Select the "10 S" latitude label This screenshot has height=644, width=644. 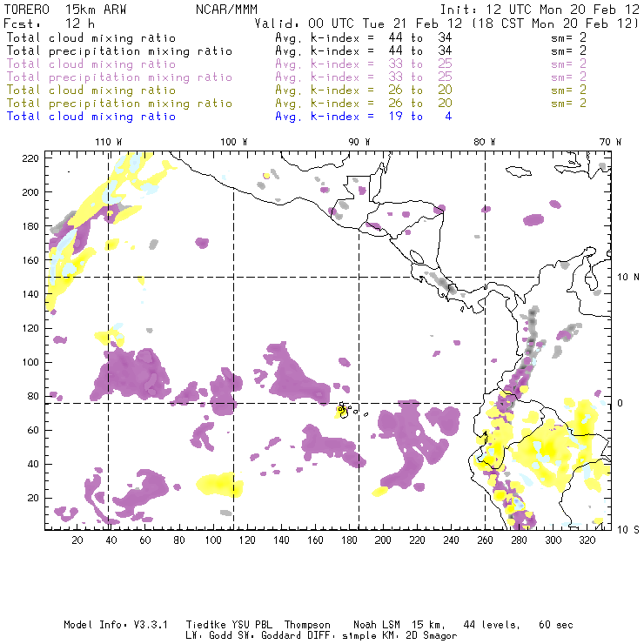pyautogui.click(x=628, y=530)
